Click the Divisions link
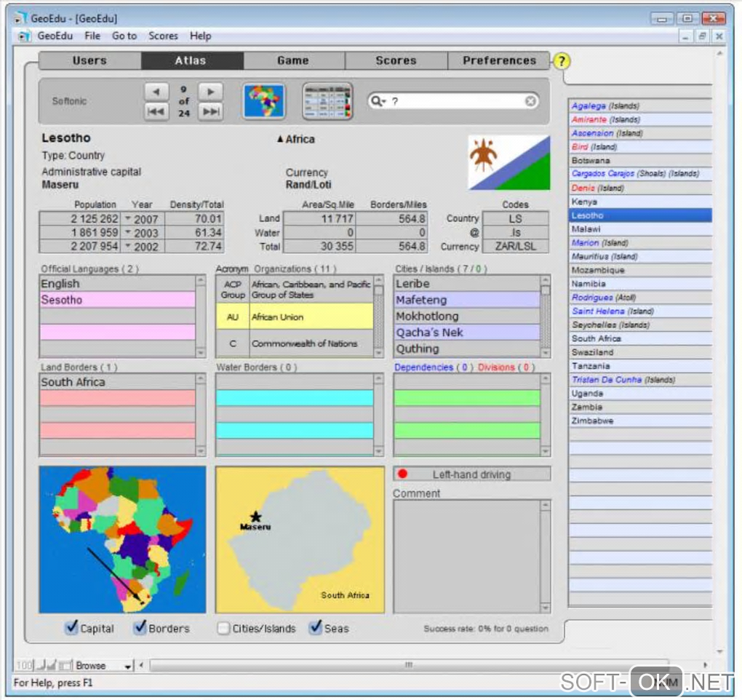 [x=496, y=367]
